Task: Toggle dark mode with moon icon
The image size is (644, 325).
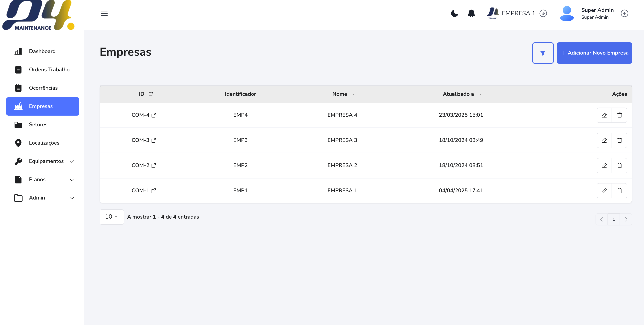Action: point(454,13)
